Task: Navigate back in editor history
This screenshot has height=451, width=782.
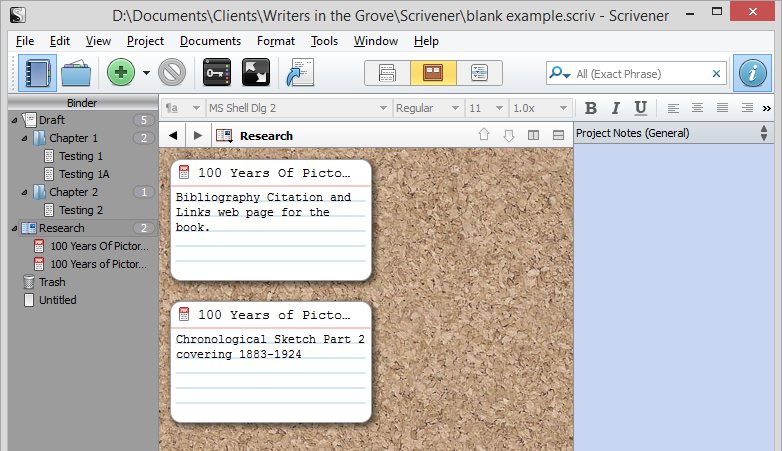Action: tap(173, 135)
